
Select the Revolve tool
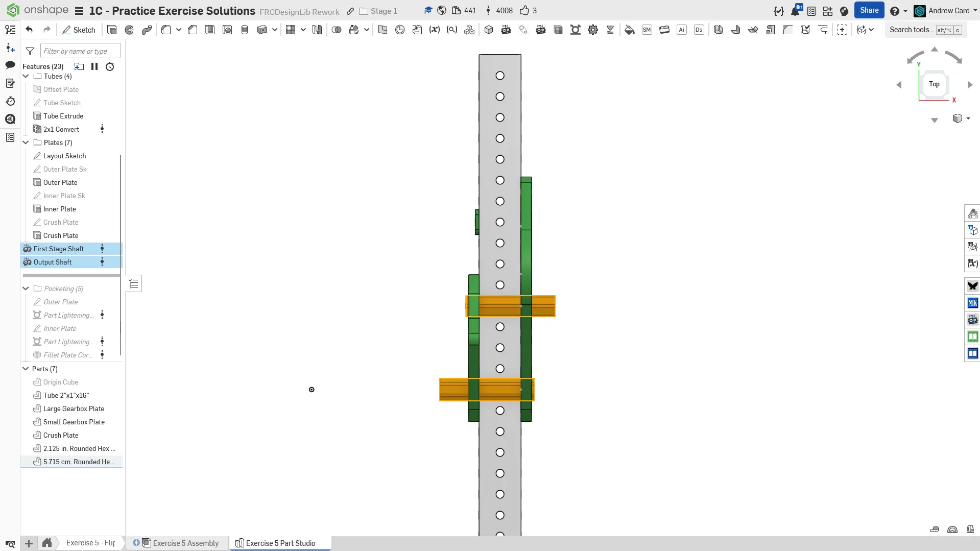pyautogui.click(x=129, y=30)
